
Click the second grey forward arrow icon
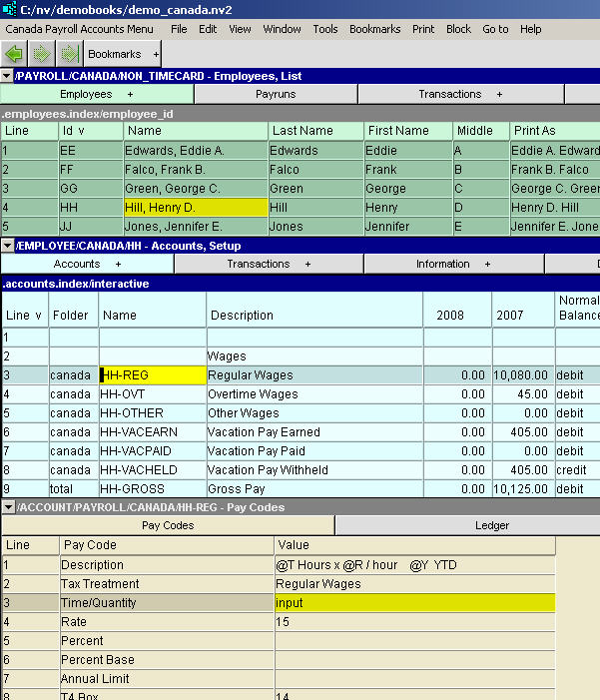click(x=66, y=53)
